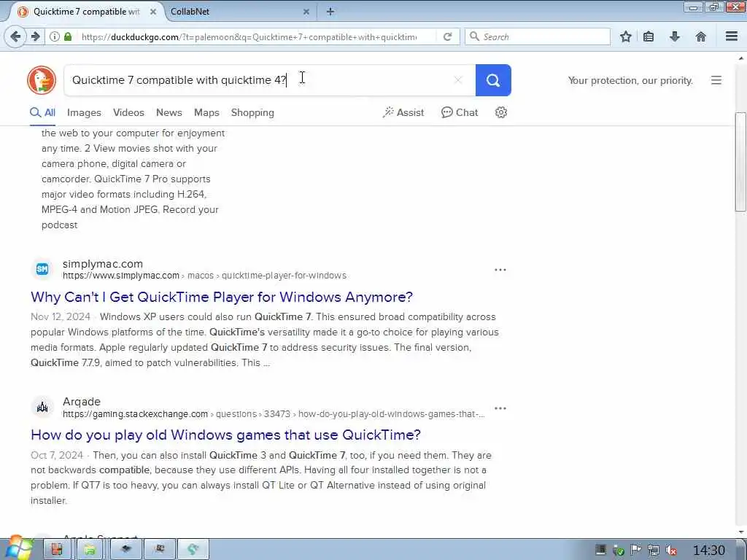Open the downloads arrow icon
Image resolution: width=747 pixels, height=560 pixels.
click(675, 36)
